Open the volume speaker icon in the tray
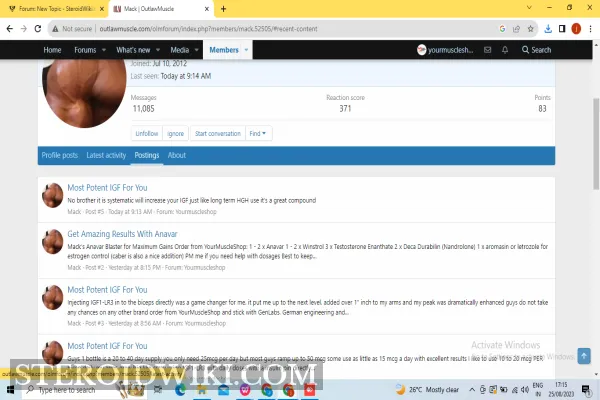This screenshot has height=400, width=600. (x=525, y=390)
